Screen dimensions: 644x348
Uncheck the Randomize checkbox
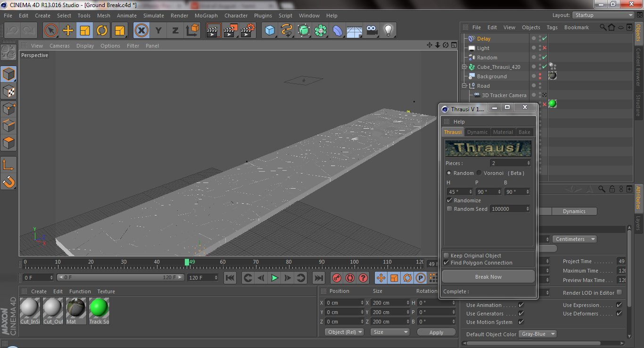[449, 200]
